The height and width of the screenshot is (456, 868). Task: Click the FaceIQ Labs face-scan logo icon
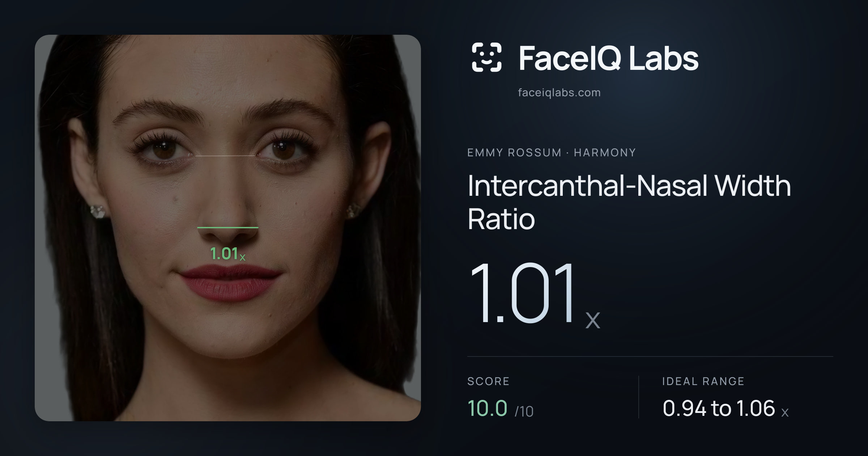[x=486, y=57]
